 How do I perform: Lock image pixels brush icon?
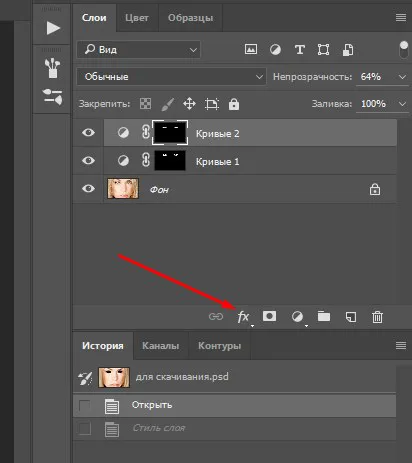tap(168, 104)
